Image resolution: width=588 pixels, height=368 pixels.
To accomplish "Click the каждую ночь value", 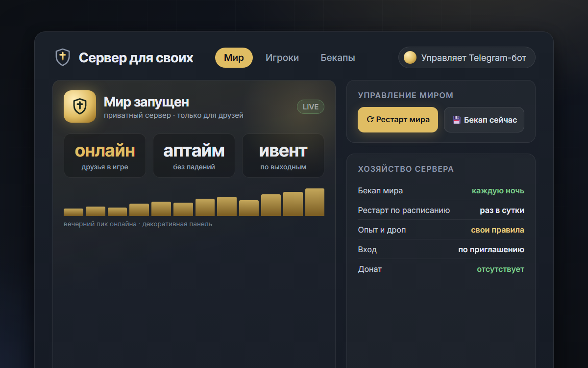I will coord(498,190).
